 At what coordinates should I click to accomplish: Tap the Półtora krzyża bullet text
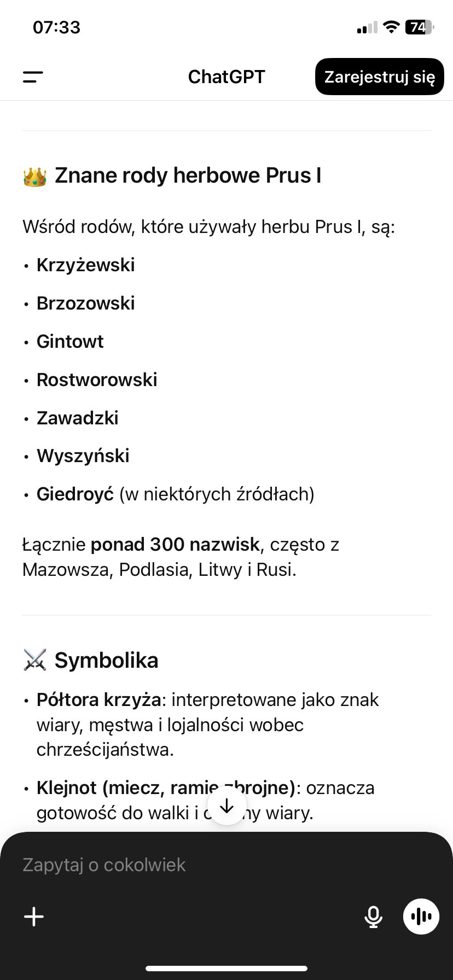(98, 699)
